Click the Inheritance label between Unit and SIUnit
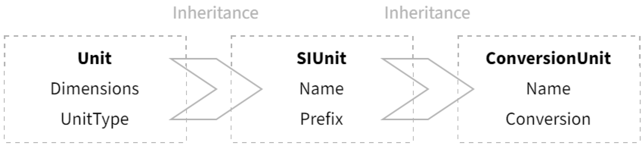 click(215, 13)
